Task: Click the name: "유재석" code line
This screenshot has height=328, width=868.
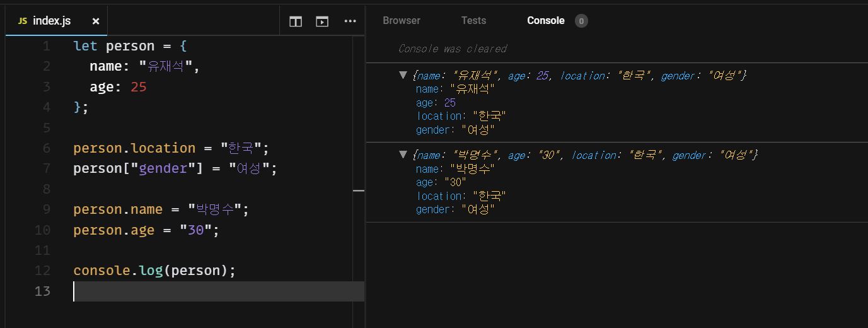Action: pyautogui.click(x=145, y=66)
